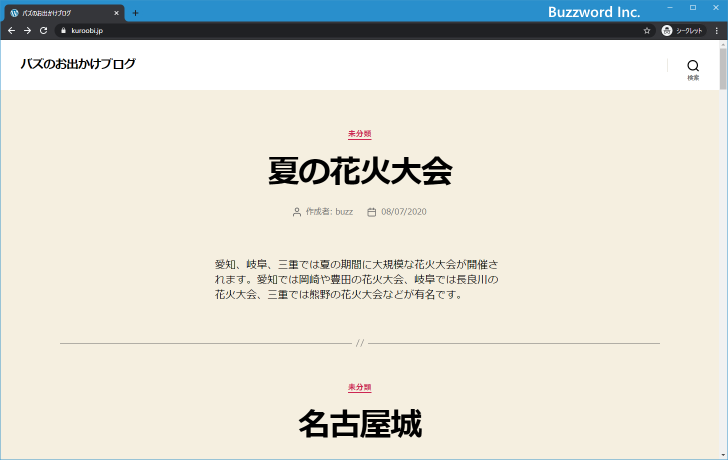The width and height of the screenshot is (728, 460).
Task: Click the padlock site security icon
Action: 64,31
